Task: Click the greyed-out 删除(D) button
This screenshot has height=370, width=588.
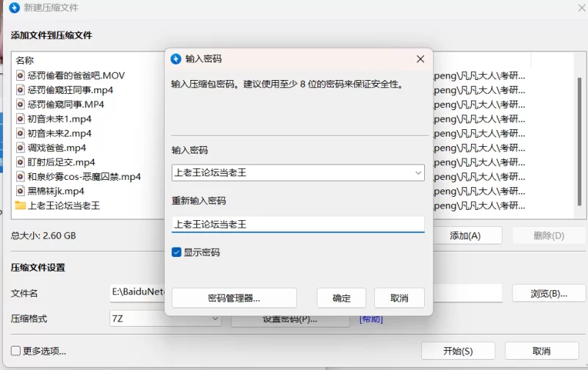Action: point(548,236)
